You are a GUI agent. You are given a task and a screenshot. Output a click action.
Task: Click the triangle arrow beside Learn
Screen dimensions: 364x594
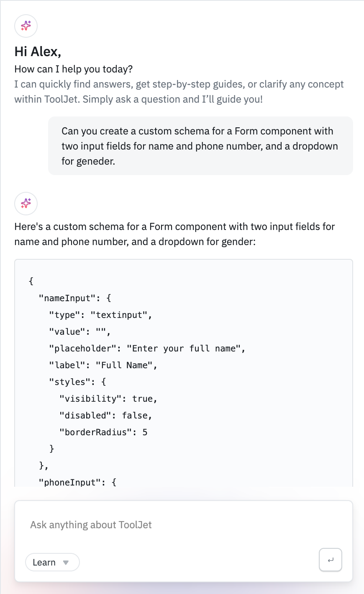click(66, 563)
